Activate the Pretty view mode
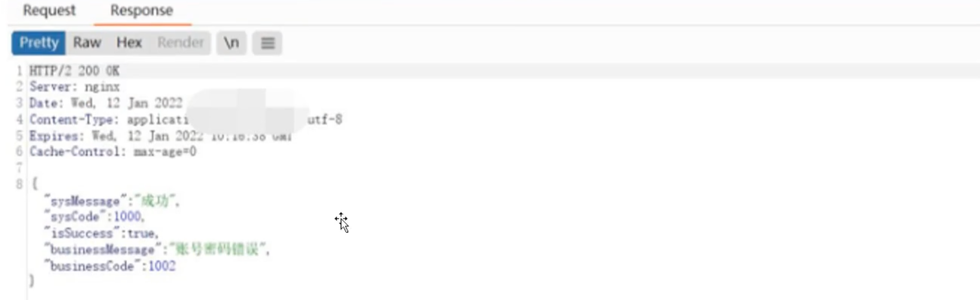Screen dimensions: 980x300 (38, 43)
